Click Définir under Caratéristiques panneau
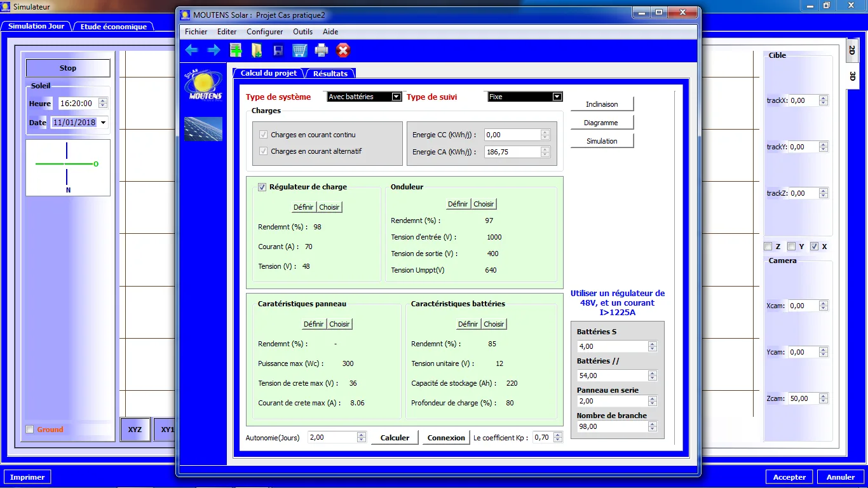 (314, 324)
